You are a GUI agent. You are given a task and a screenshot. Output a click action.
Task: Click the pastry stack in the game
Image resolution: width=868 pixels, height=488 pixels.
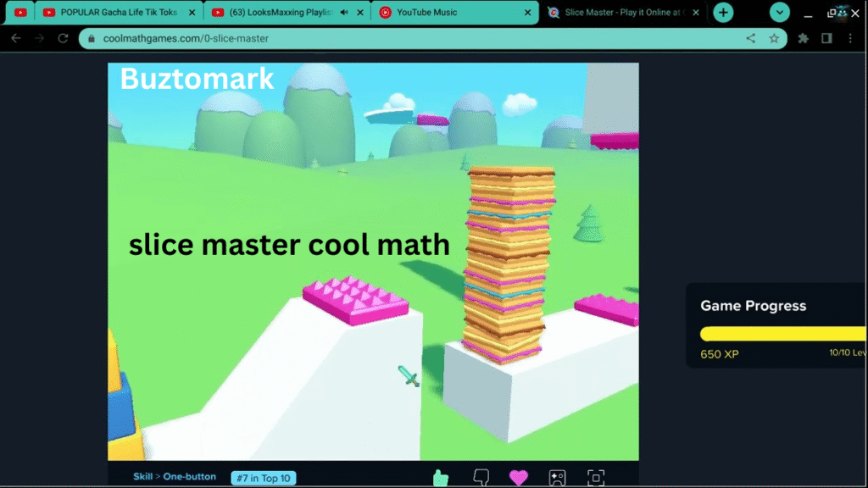[508, 264]
